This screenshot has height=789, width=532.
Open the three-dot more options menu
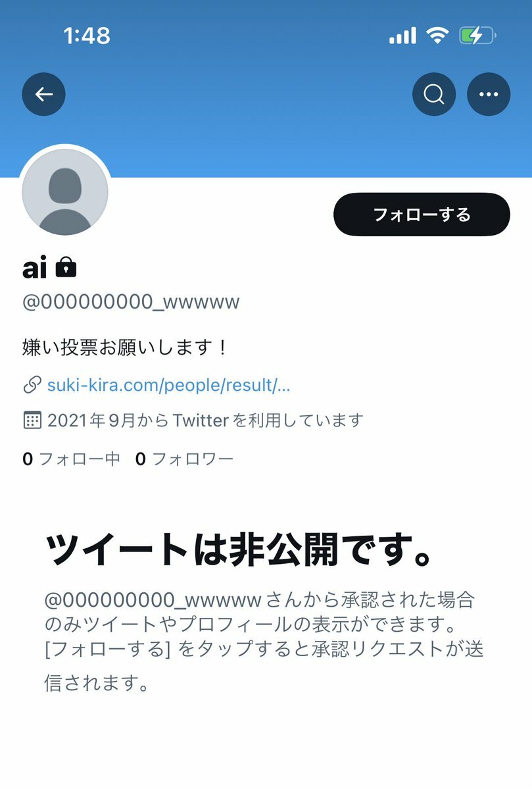[489, 94]
